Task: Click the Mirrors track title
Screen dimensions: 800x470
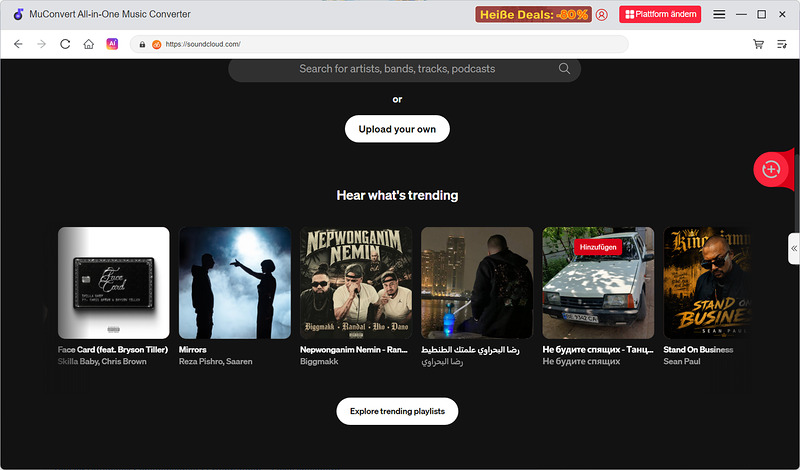Action: pos(192,350)
